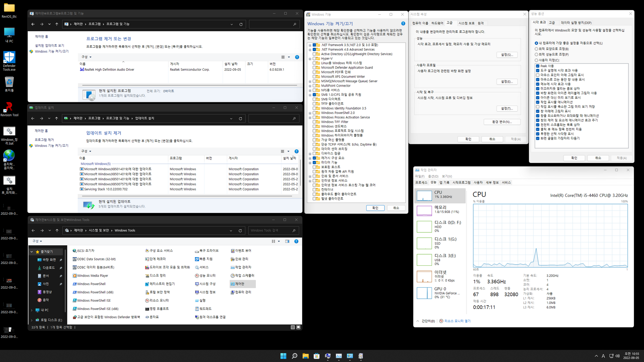Open 구성 dropdown in Windows Tools window

tap(37, 241)
